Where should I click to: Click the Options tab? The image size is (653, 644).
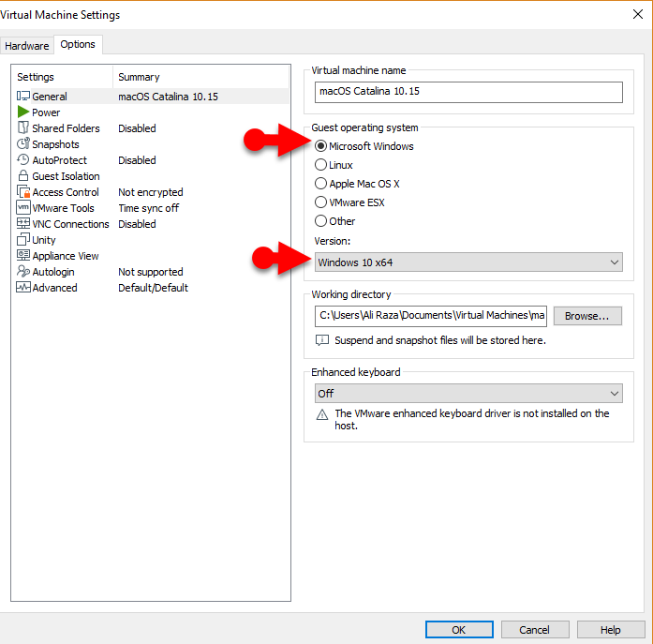click(78, 45)
